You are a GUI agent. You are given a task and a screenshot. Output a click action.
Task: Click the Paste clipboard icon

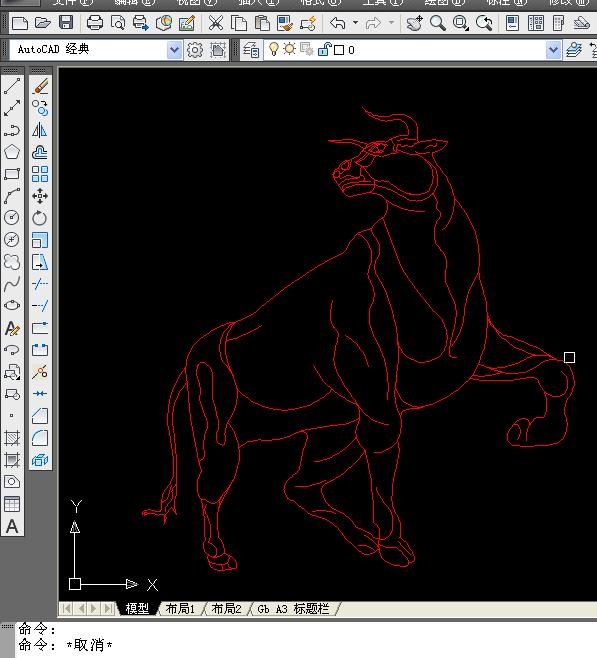pos(262,23)
